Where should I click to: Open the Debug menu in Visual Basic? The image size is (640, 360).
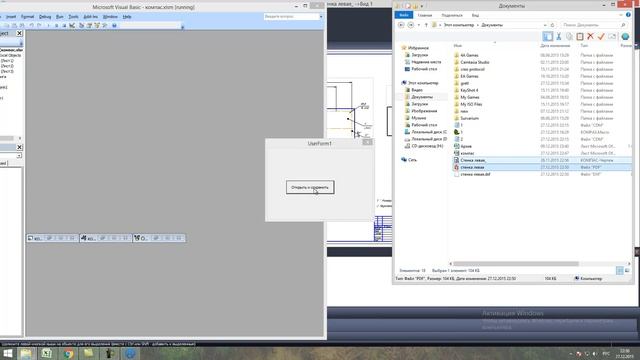[x=45, y=17]
